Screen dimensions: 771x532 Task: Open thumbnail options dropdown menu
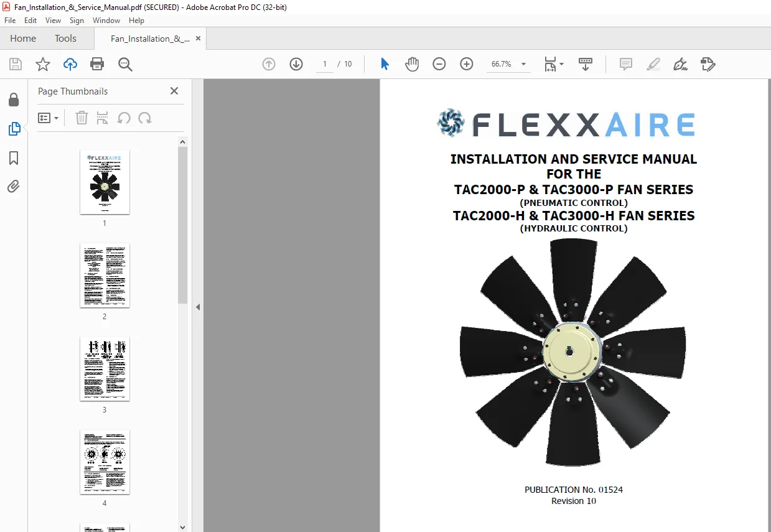pos(48,118)
